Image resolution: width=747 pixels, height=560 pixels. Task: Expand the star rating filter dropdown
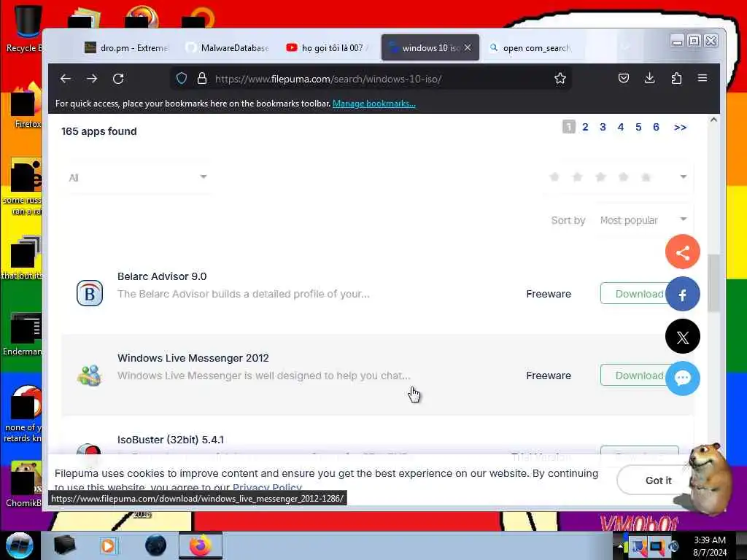click(x=617, y=178)
